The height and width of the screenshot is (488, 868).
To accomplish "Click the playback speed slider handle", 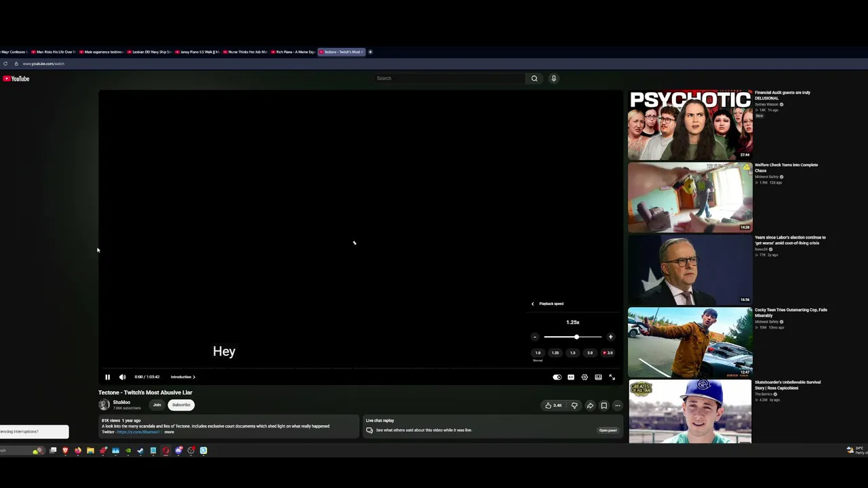I will tap(576, 337).
